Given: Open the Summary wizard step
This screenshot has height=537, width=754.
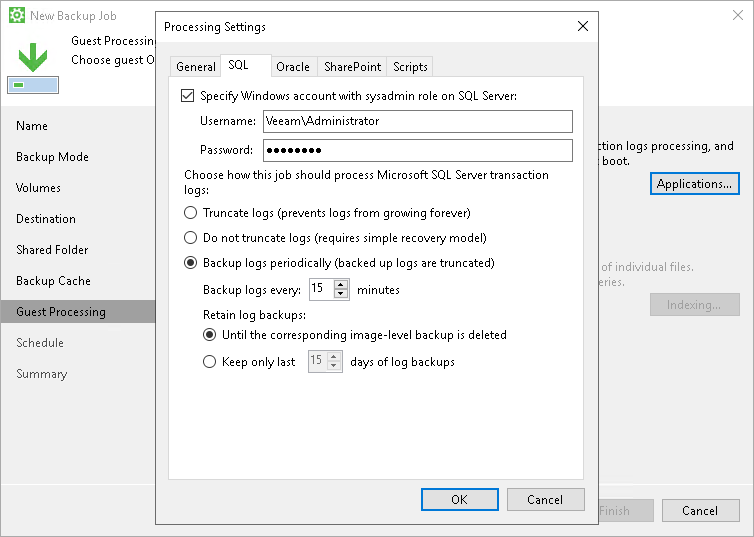Looking at the screenshot, I should pos(41,374).
